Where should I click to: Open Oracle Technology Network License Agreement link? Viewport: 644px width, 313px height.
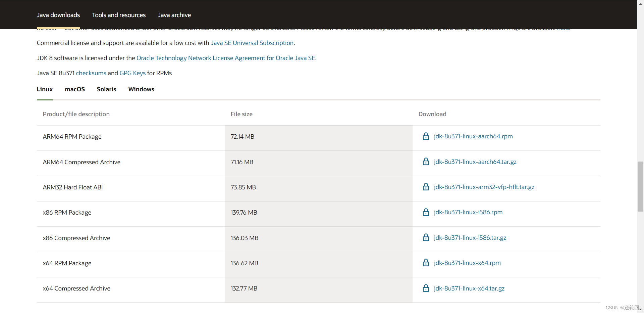[x=226, y=58]
